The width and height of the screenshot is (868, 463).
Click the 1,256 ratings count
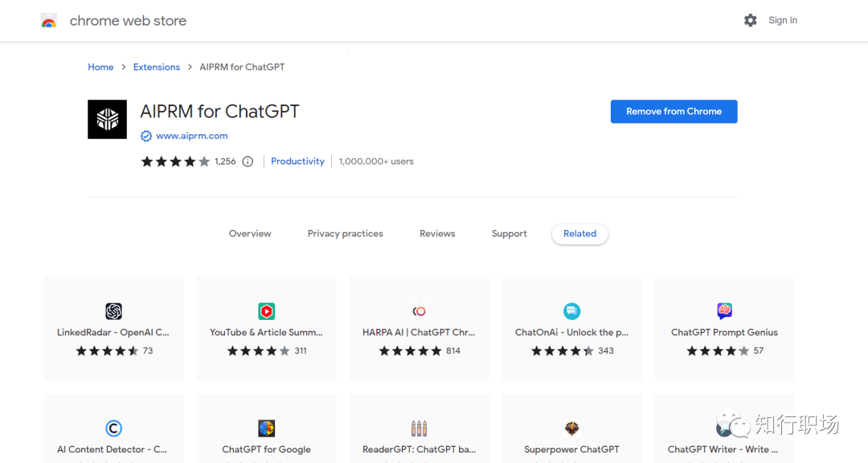click(x=225, y=162)
